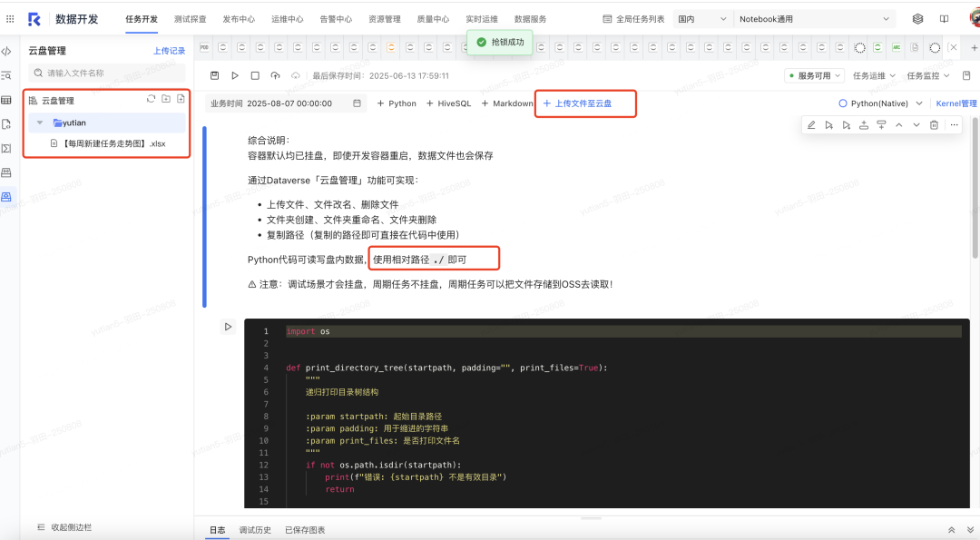This screenshot has width=980, height=540.
Task: Open the documentation book icon in the header
Action: click(x=945, y=19)
